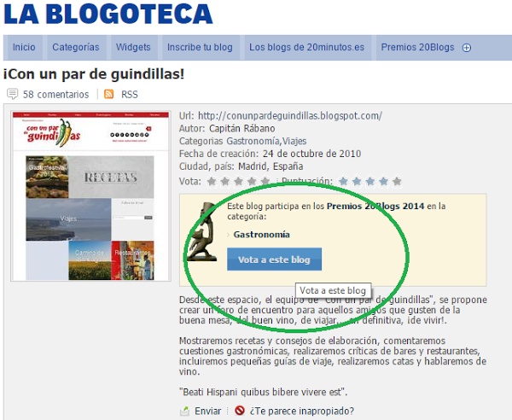Viewport: 512px width, 420px height.
Task: Go to Categorías in the navigation bar
Action: pyautogui.click(x=75, y=48)
